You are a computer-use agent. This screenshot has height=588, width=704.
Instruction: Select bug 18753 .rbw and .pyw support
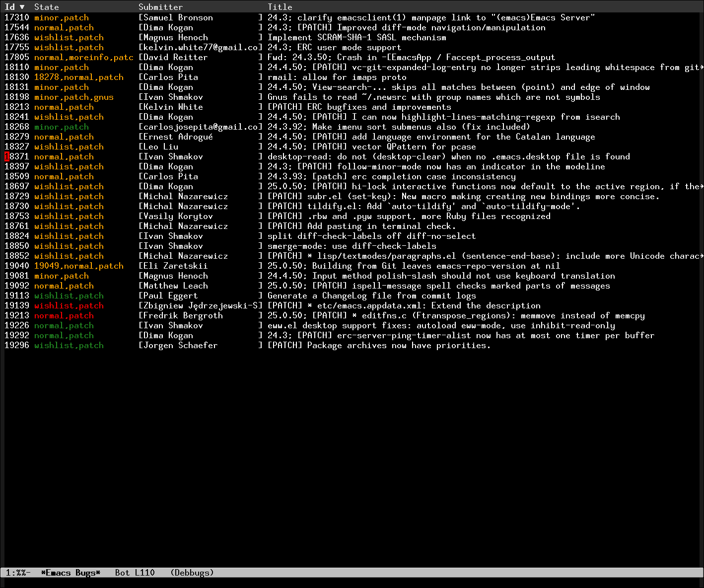[x=352, y=216]
